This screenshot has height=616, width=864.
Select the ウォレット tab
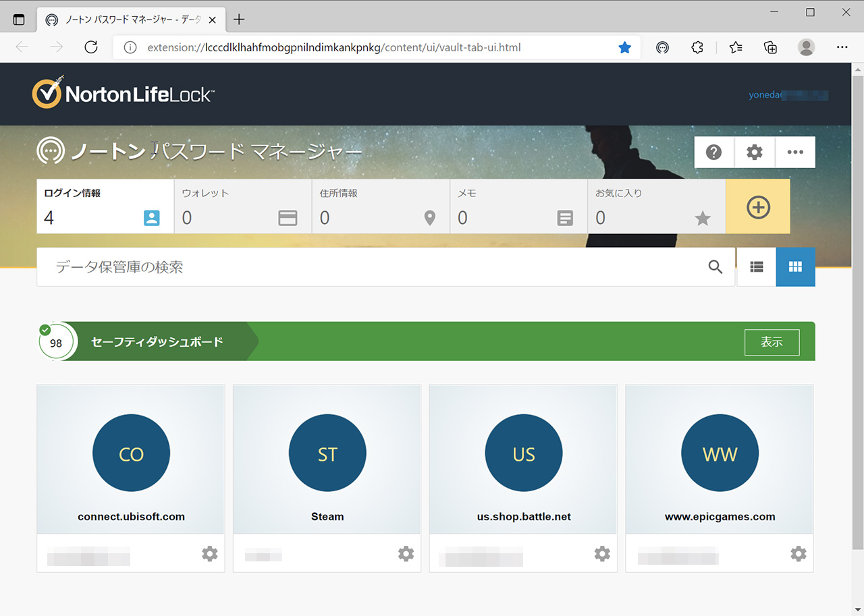[243, 206]
